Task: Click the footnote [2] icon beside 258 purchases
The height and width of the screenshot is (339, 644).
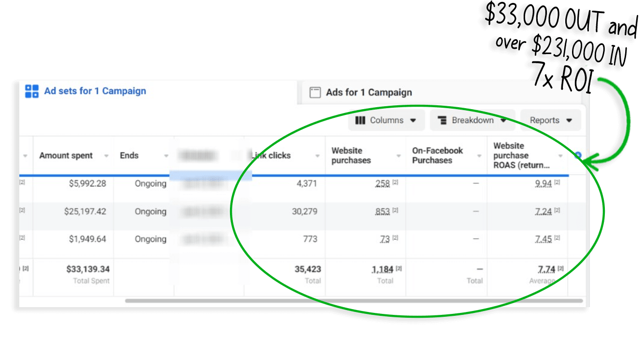Action: (395, 183)
